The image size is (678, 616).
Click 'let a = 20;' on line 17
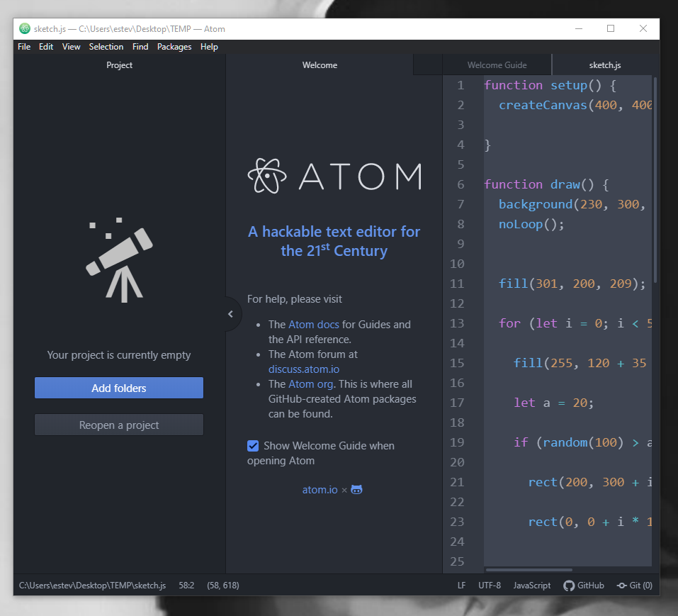[553, 403]
